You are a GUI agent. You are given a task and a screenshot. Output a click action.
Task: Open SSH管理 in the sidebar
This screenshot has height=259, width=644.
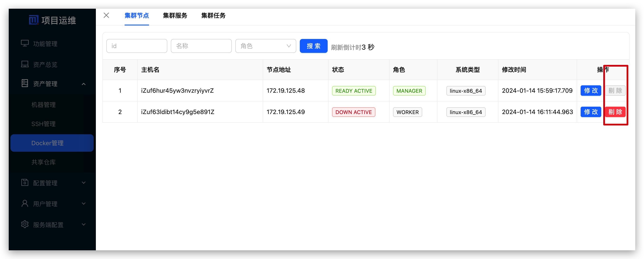pos(44,124)
